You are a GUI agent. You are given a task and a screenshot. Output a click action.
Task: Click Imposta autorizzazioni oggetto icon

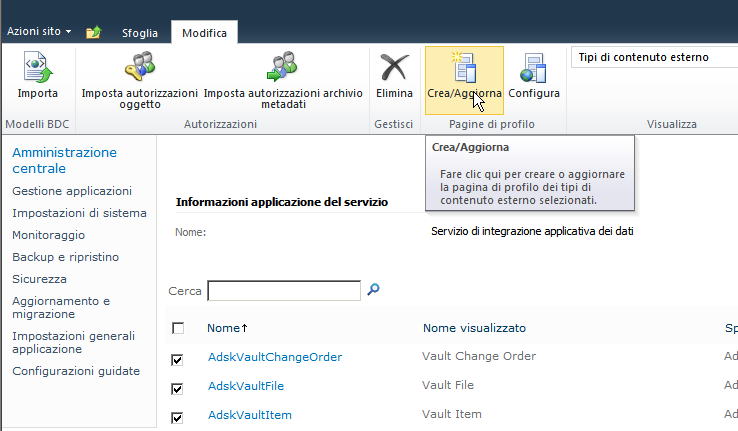pyautogui.click(x=139, y=68)
